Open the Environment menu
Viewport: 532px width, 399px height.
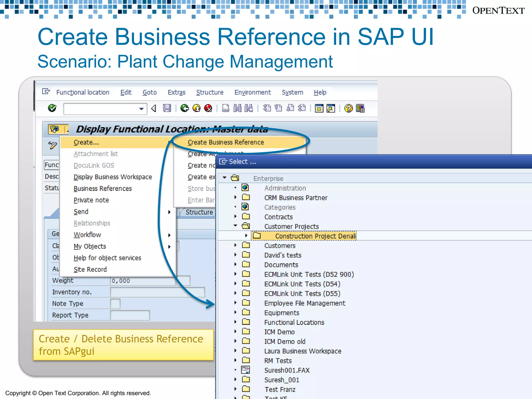pyautogui.click(x=252, y=92)
